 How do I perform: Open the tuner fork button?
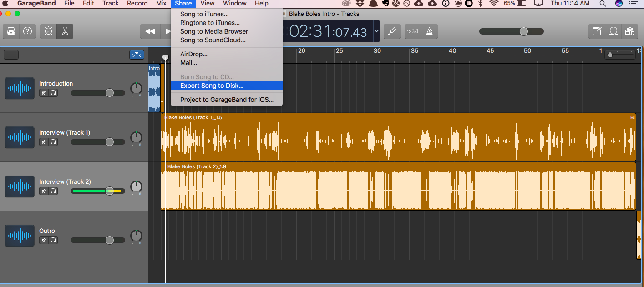[x=392, y=31]
